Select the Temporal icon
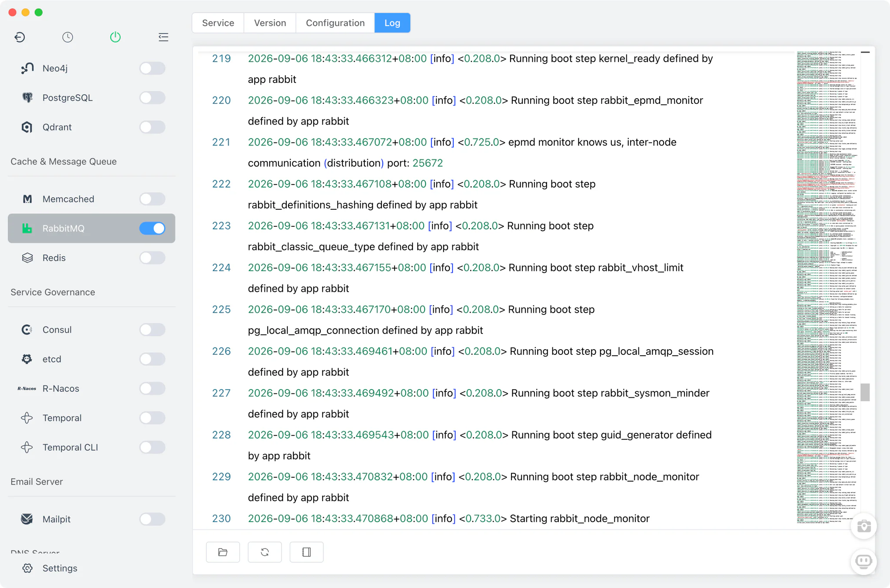Image resolution: width=890 pixels, height=588 pixels. click(x=27, y=418)
